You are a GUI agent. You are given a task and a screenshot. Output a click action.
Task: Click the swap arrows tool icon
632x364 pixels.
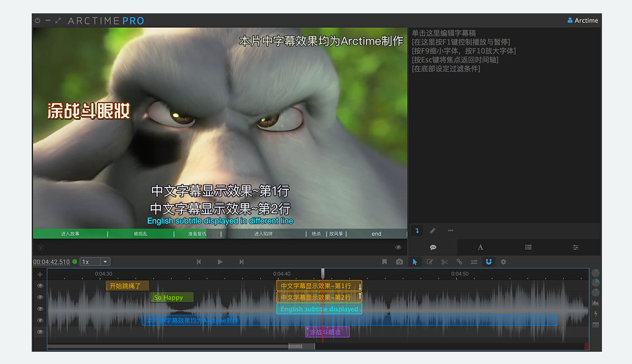pos(474,262)
